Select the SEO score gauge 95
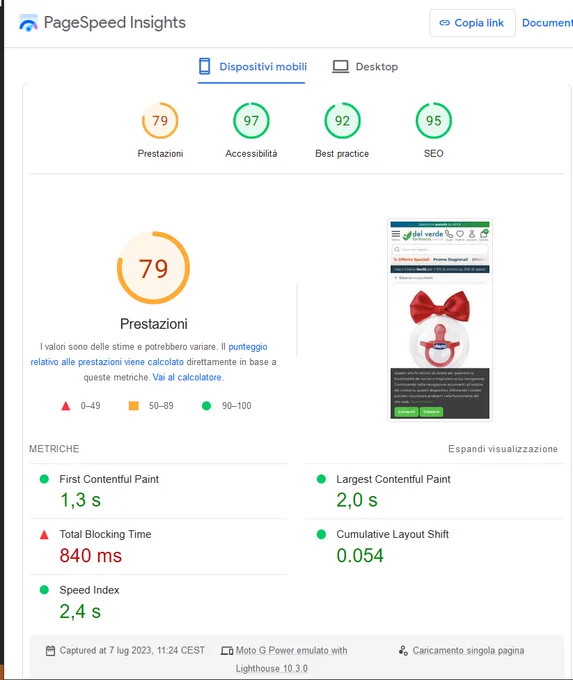The width and height of the screenshot is (573, 680). [x=433, y=121]
